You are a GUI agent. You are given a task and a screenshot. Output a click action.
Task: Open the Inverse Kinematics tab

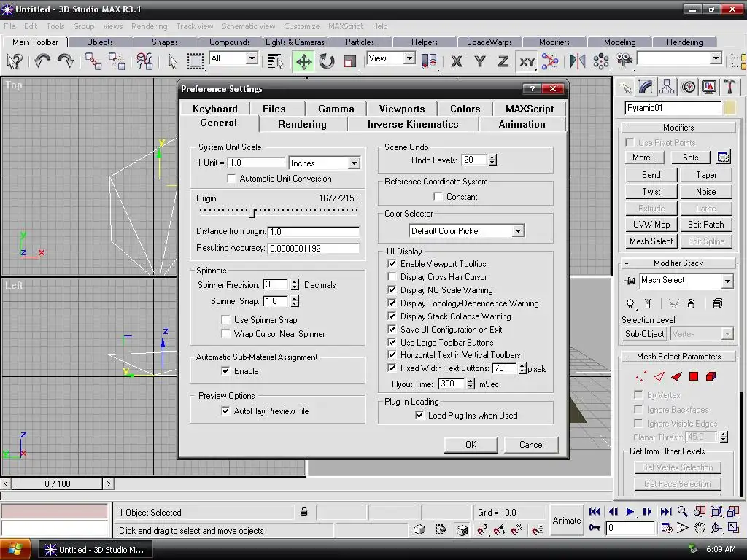[413, 124]
